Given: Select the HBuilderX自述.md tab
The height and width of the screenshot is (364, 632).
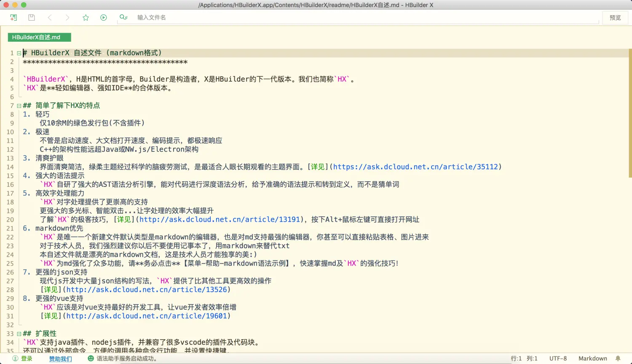Looking at the screenshot, I should coord(39,37).
